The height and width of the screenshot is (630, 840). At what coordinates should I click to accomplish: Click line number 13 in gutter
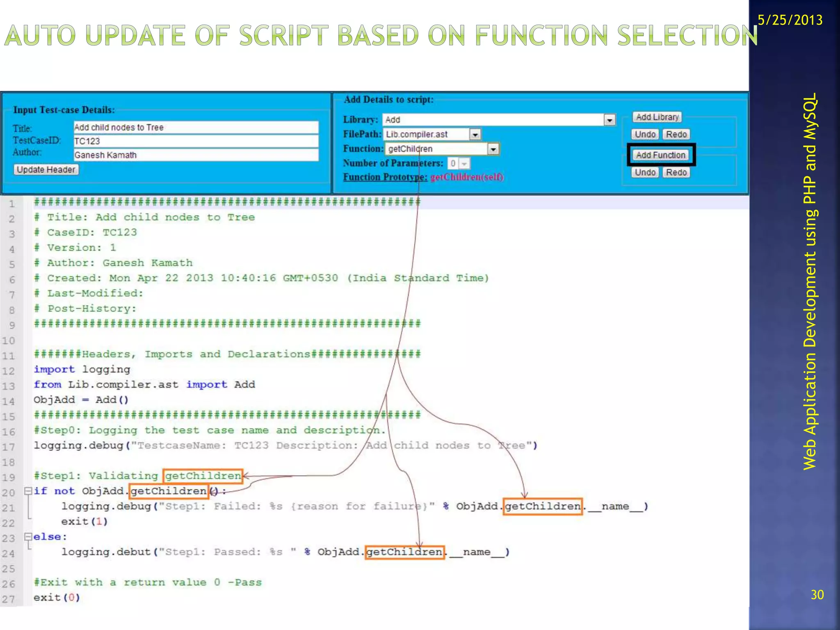pyautogui.click(x=9, y=386)
